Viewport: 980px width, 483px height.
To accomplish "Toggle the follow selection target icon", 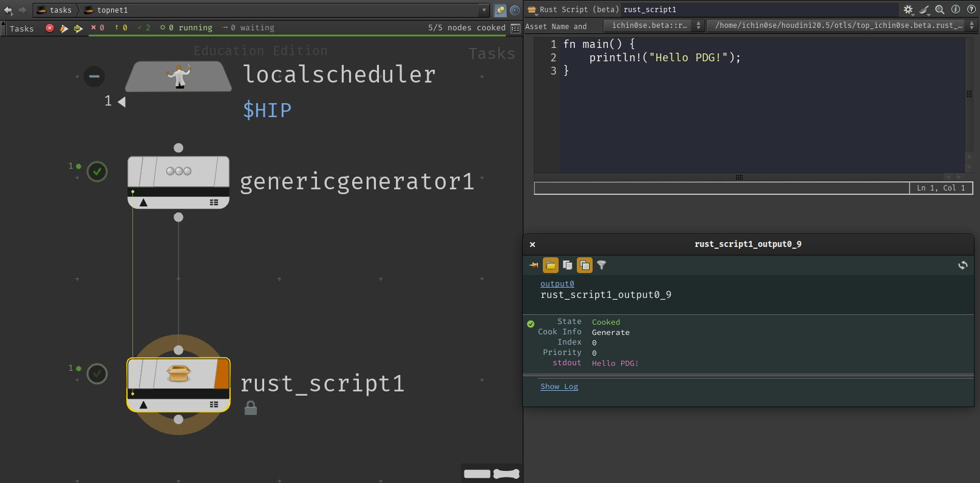I will pyautogui.click(x=515, y=10).
